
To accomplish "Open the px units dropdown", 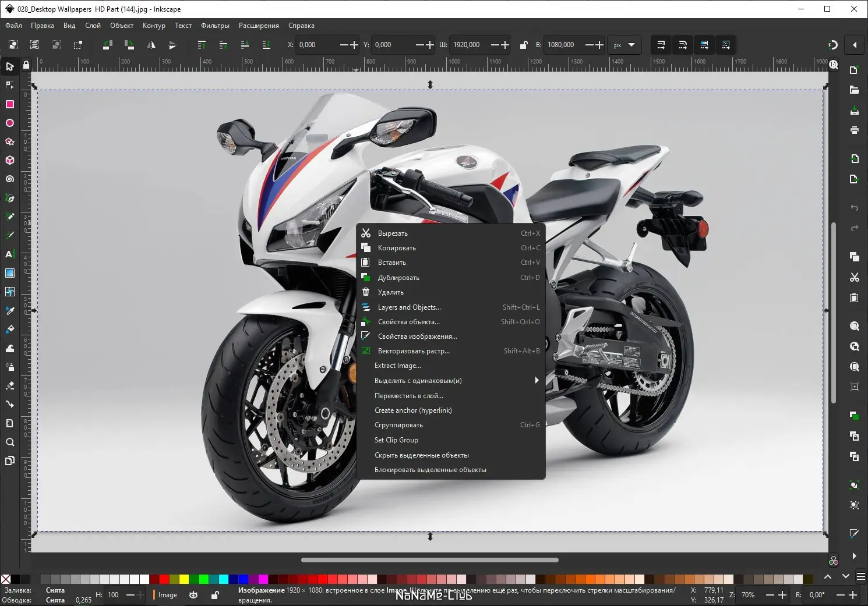I will click(624, 45).
